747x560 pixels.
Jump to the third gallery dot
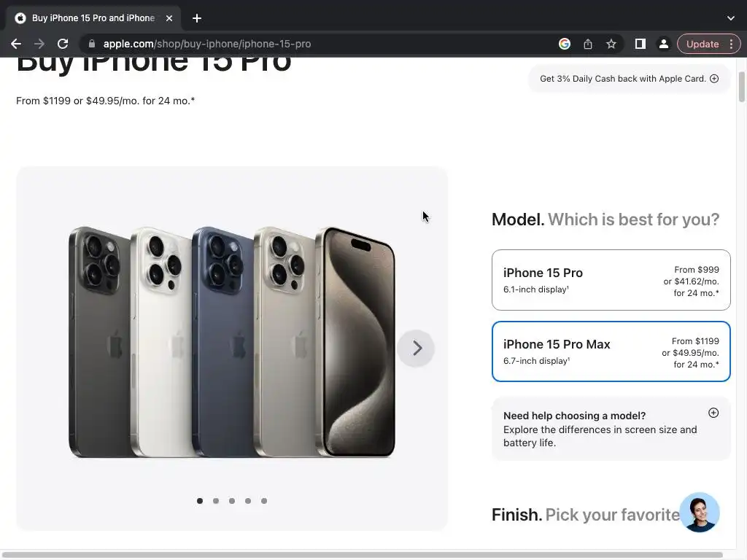point(232,501)
